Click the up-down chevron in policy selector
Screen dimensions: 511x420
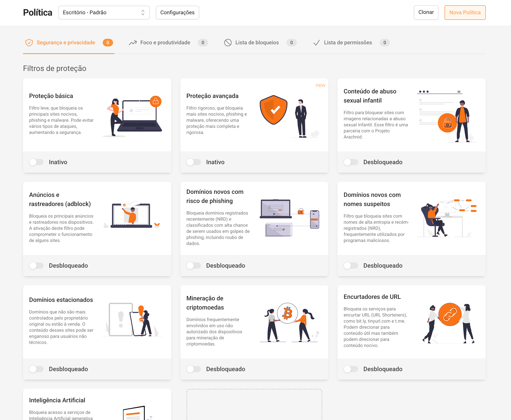pyautogui.click(x=143, y=13)
